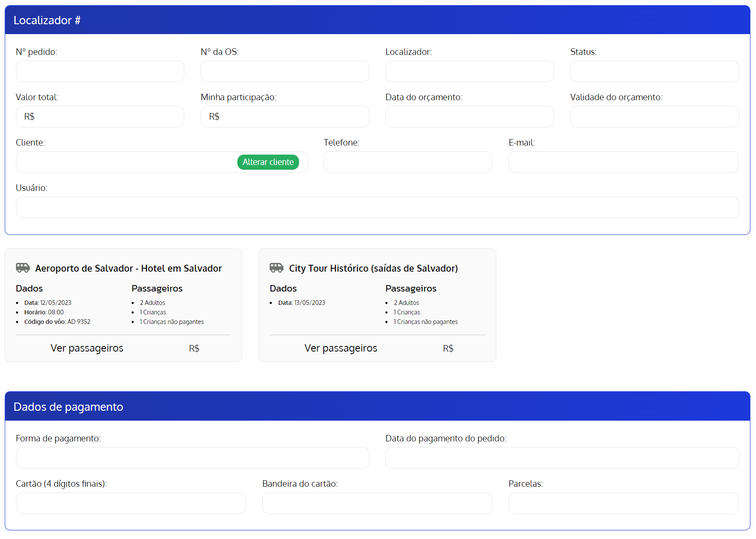Screen dimensions: 756x539
Task: Click the Minha participação amount field
Action: coord(293,117)
